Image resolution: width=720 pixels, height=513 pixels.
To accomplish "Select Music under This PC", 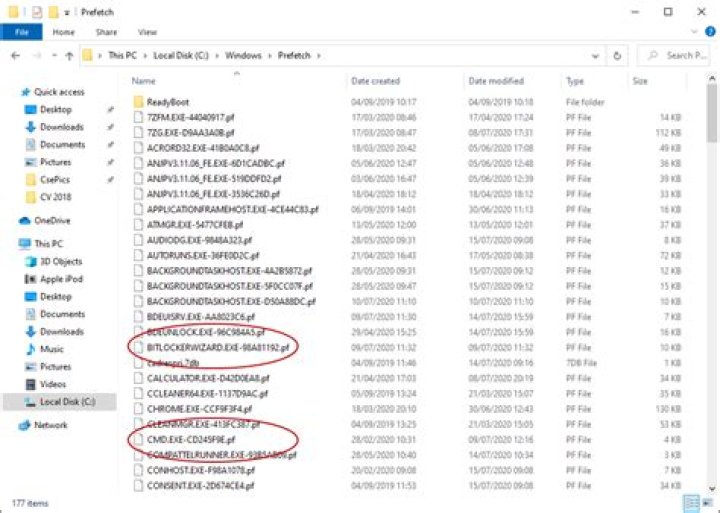I will [x=51, y=349].
